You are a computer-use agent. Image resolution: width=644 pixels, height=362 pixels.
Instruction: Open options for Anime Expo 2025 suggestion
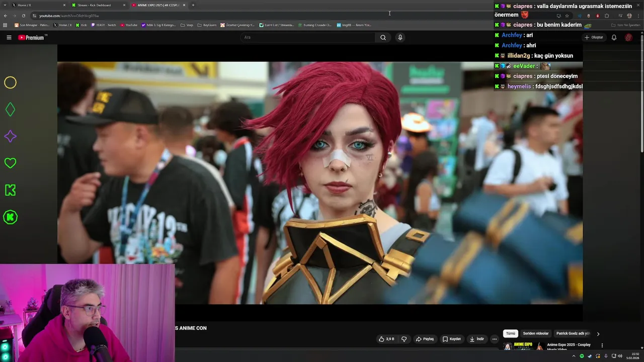click(x=602, y=345)
